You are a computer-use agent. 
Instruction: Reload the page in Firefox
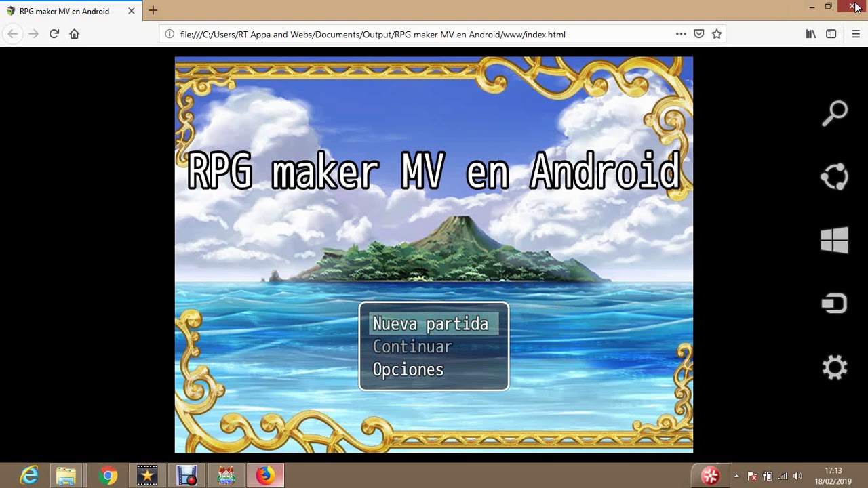54,34
